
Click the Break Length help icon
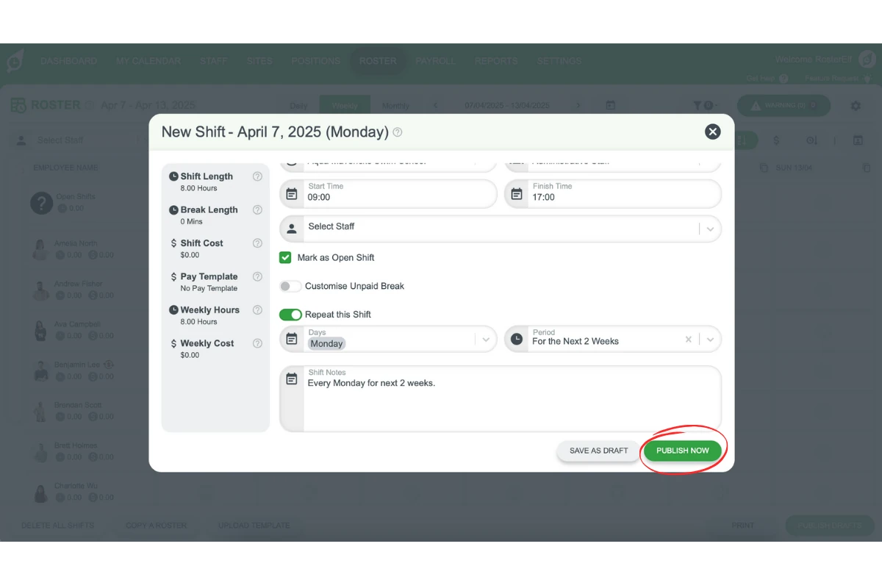pyautogui.click(x=257, y=209)
